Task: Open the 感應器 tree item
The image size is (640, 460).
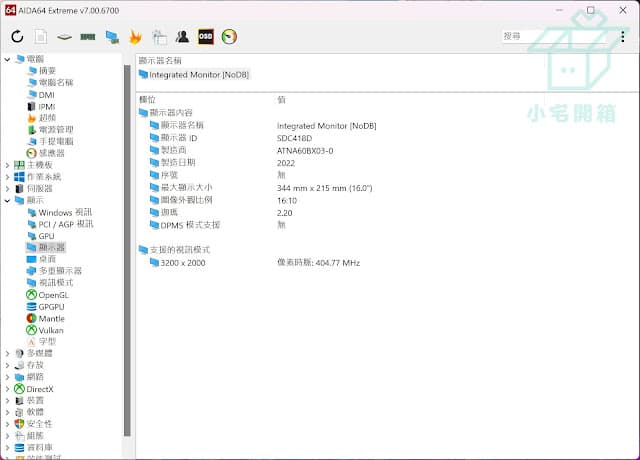Action: click(x=45, y=153)
